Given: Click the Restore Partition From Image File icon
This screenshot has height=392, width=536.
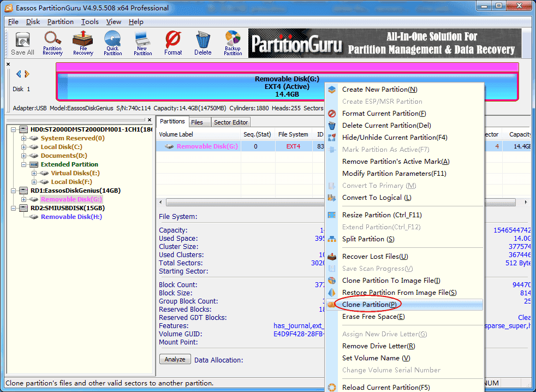Looking at the screenshot, I should 332,293.
